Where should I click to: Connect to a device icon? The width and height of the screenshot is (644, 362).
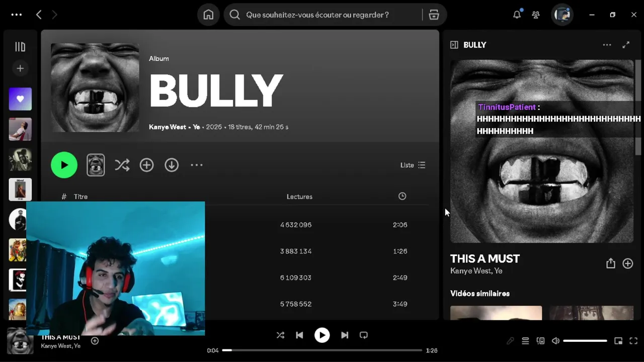pyautogui.click(x=540, y=341)
